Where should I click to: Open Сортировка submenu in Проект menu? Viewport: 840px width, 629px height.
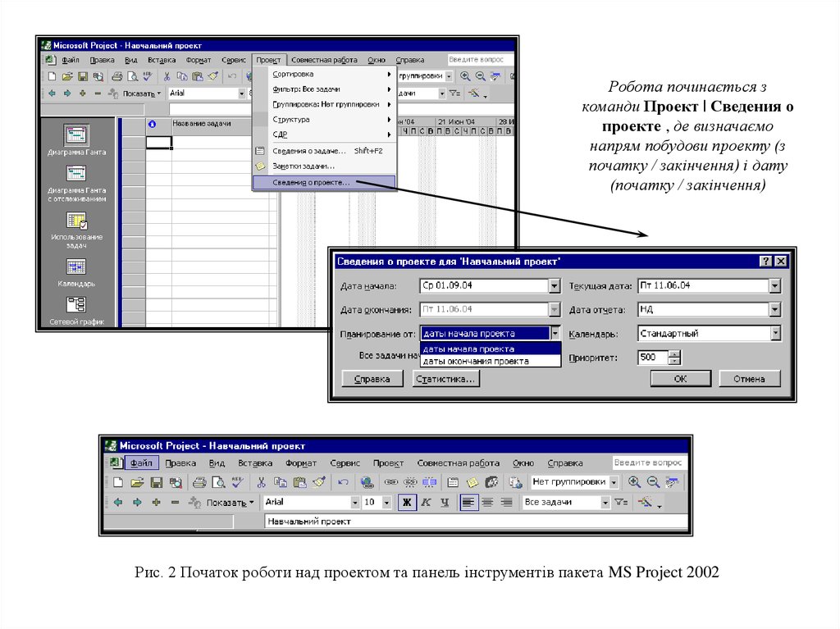(324, 74)
